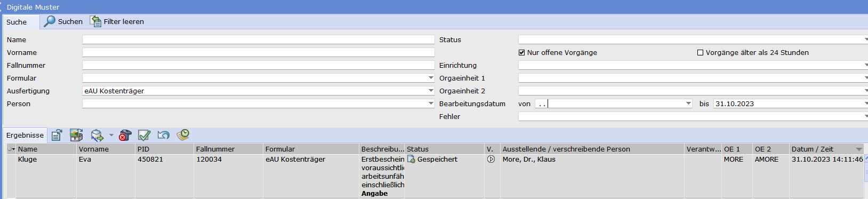Screen dimensions: 868x199
Task: Click PID value 450821
Action: point(150,159)
